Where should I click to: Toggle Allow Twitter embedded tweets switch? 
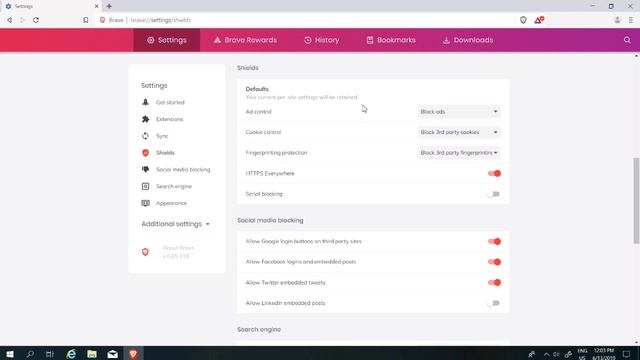(494, 282)
